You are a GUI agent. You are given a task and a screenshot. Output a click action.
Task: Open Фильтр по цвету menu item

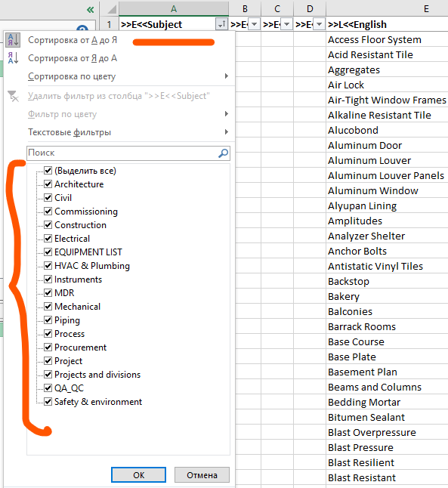coord(62,114)
